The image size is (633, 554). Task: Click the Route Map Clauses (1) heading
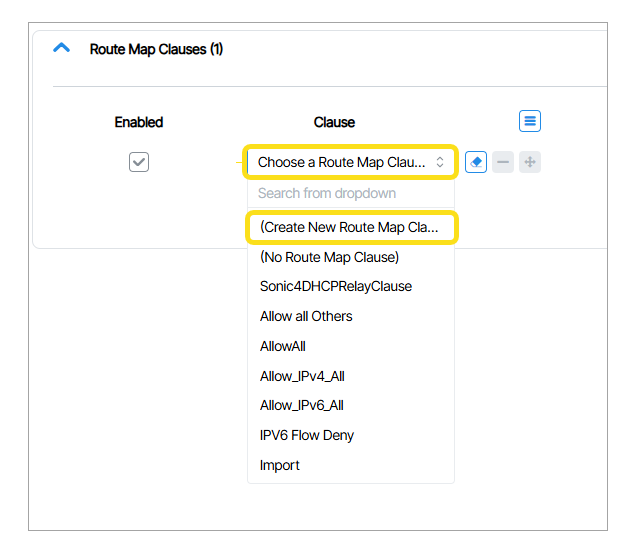tap(156, 49)
